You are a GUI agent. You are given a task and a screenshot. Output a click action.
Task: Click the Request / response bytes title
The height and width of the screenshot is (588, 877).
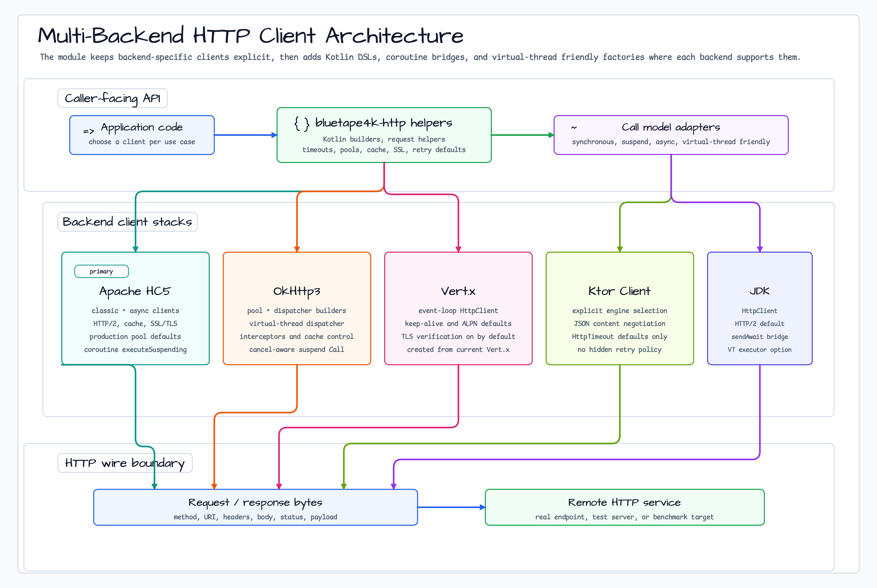255,503
